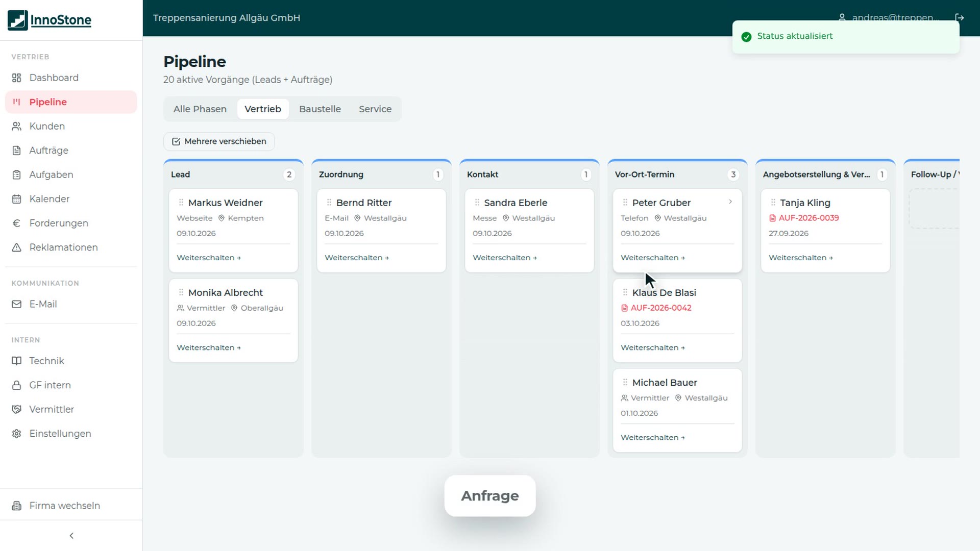Open Reklamationen in the sidebar
This screenshot has height=551, width=980.
point(71,247)
